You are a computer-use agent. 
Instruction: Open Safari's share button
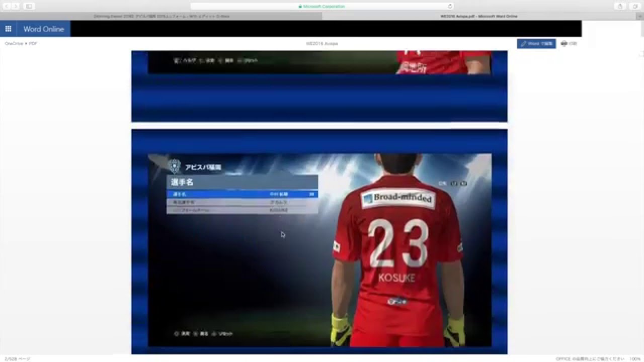[x=620, y=6]
